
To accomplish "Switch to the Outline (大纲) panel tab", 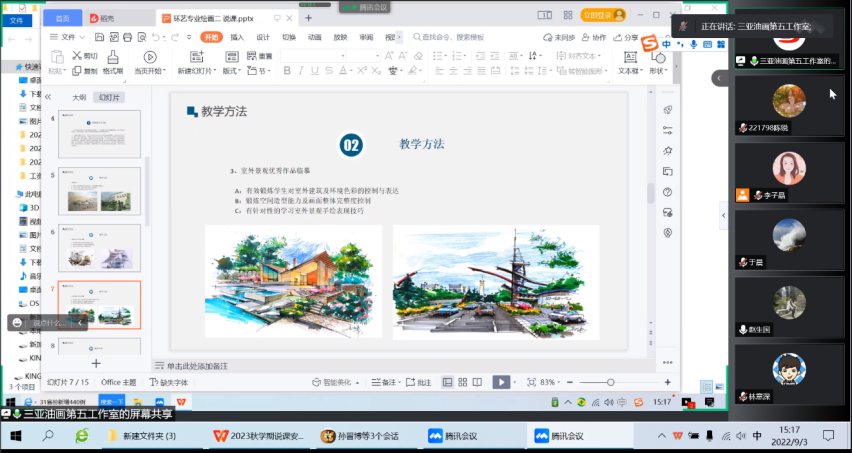I will coord(78,97).
